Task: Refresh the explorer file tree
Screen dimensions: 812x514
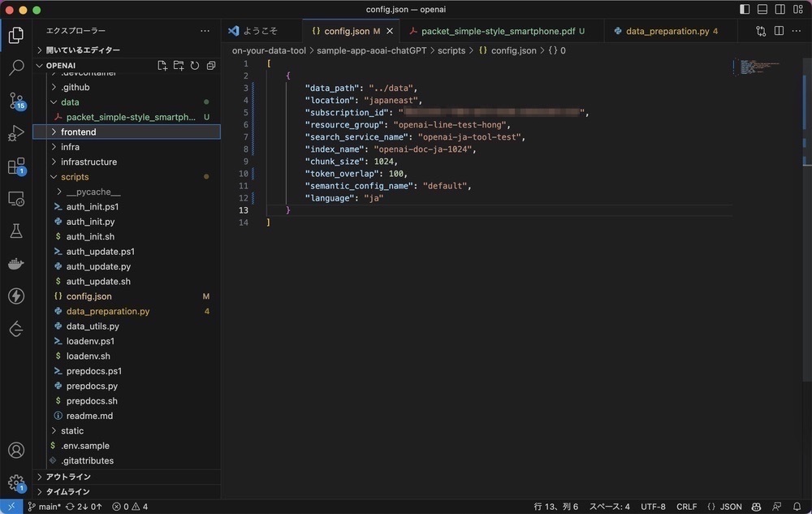Action: 195,66
